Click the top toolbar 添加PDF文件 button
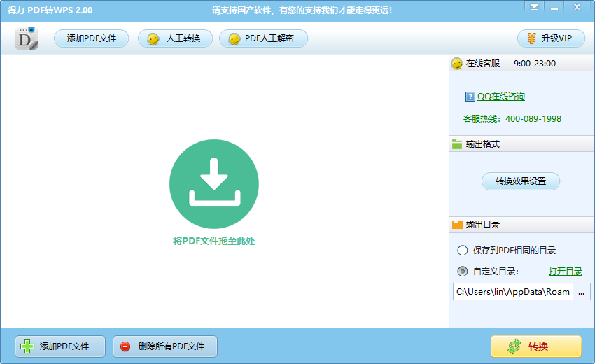 coord(92,38)
